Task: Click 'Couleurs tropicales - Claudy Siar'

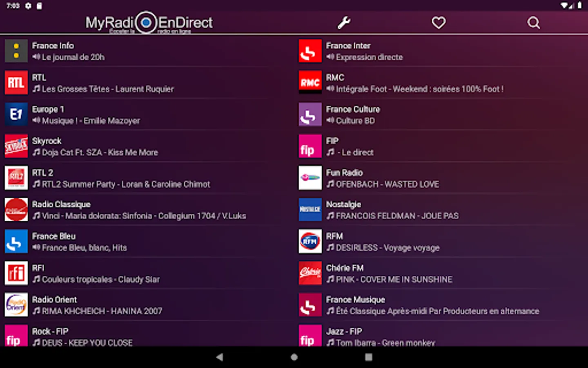Action: point(101,280)
